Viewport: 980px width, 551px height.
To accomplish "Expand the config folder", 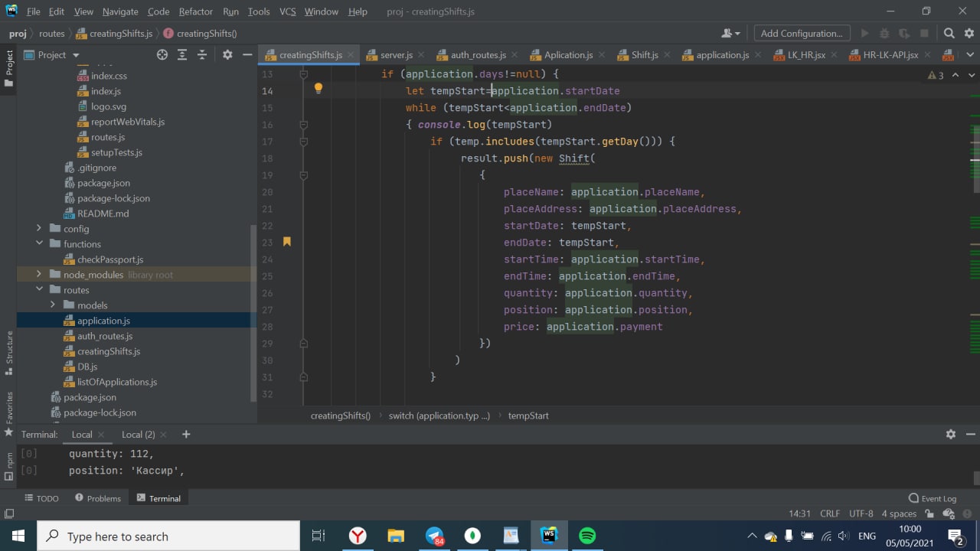I will click(39, 229).
